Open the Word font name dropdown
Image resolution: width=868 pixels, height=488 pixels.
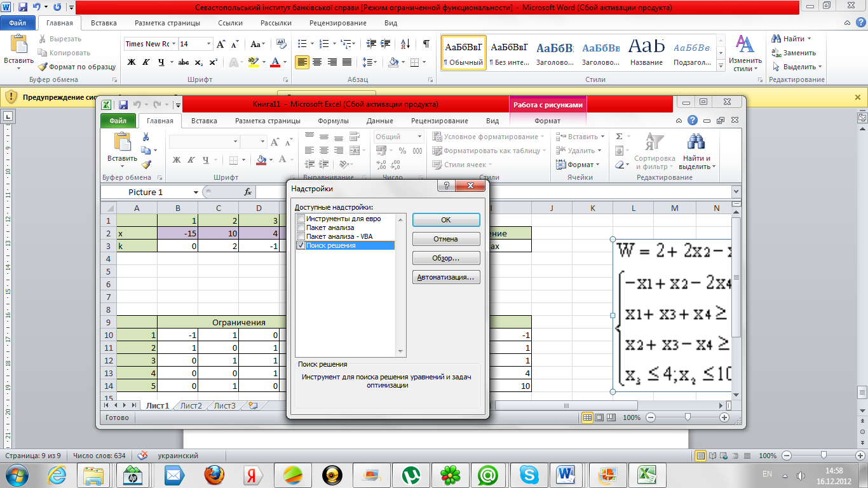click(174, 44)
